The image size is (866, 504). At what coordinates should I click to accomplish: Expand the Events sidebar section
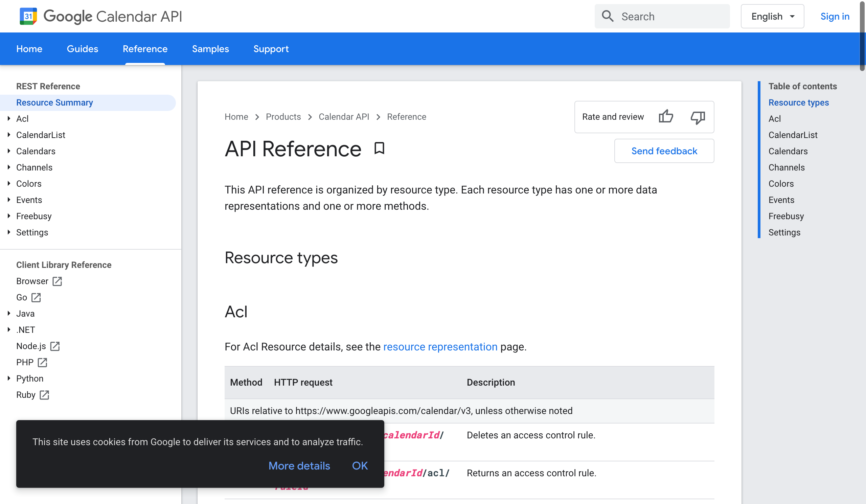[x=9, y=200]
